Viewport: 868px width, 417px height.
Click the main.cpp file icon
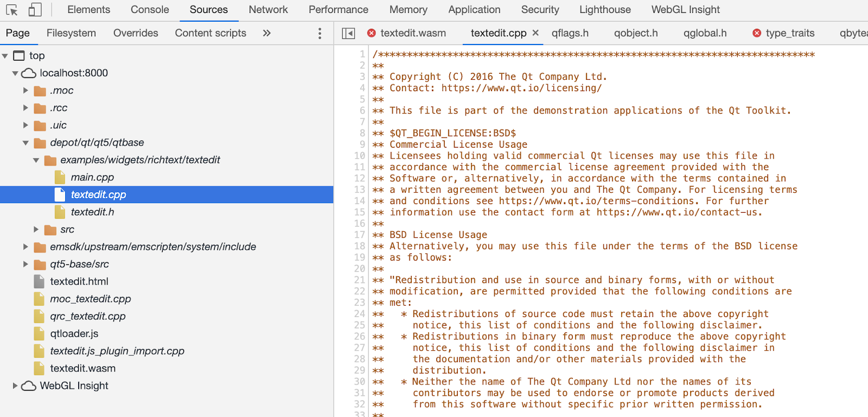[x=60, y=177]
